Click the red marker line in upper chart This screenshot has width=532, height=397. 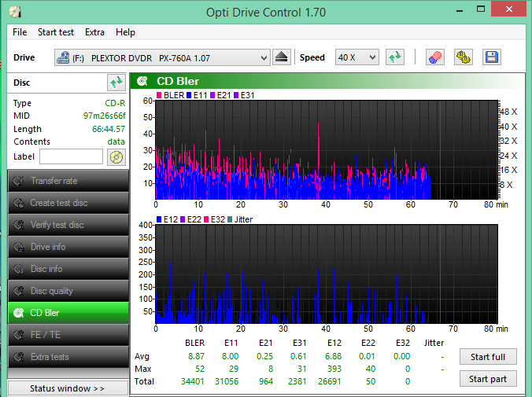pos(440,150)
